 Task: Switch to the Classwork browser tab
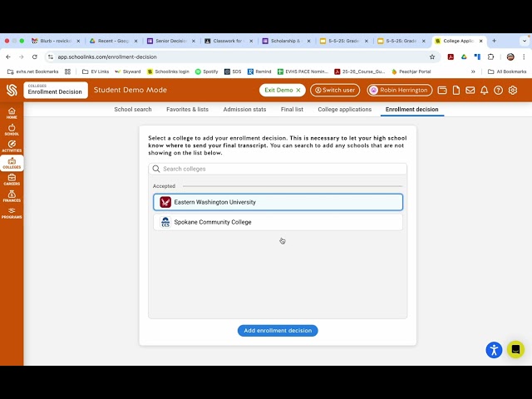click(x=229, y=41)
